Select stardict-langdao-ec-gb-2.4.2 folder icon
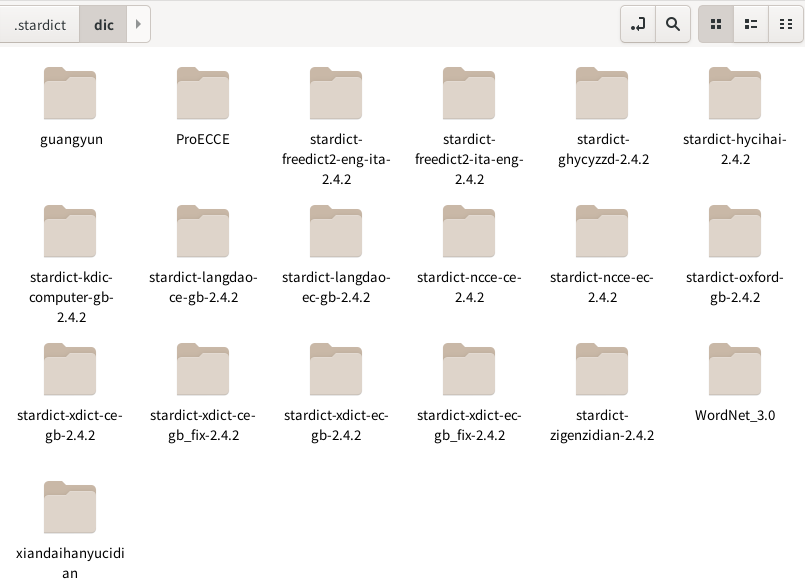This screenshot has height=585, width=805. click(336, 231)
